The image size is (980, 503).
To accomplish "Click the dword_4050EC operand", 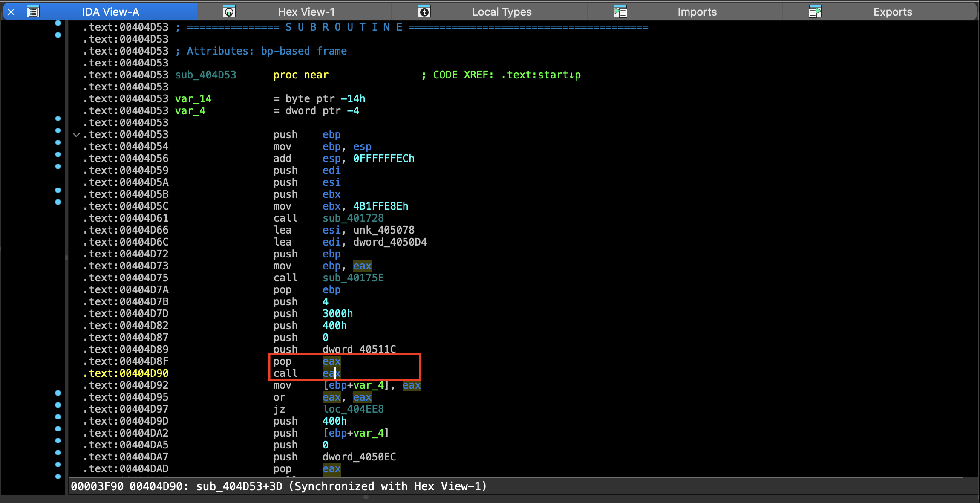I will (x=359, y=457).
